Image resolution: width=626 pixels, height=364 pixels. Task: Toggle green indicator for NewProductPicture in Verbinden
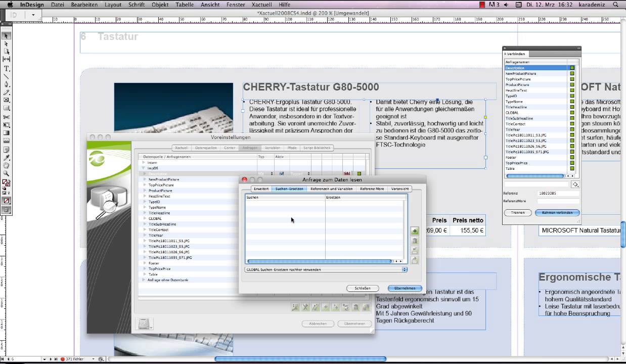coord(572,73)
